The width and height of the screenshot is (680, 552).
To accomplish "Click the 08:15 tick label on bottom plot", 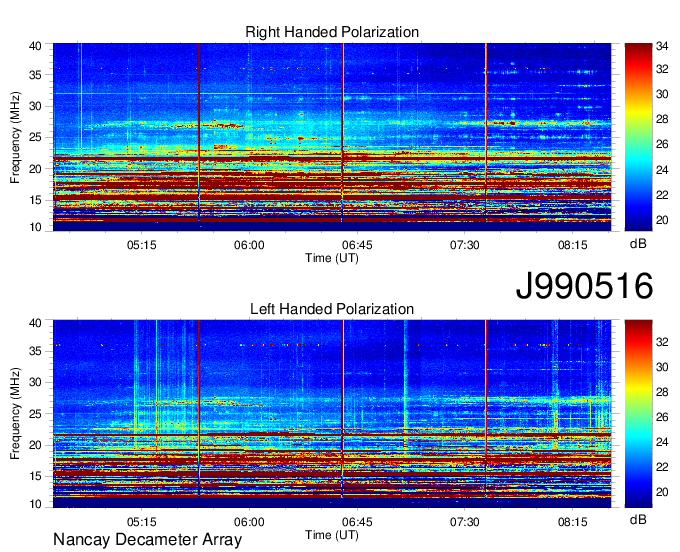I will point(572,522).
